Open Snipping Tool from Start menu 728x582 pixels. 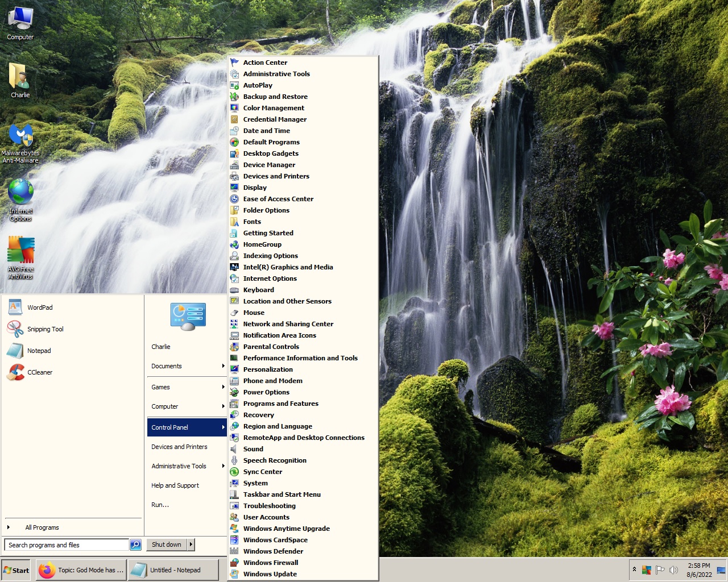click(45, 329)
